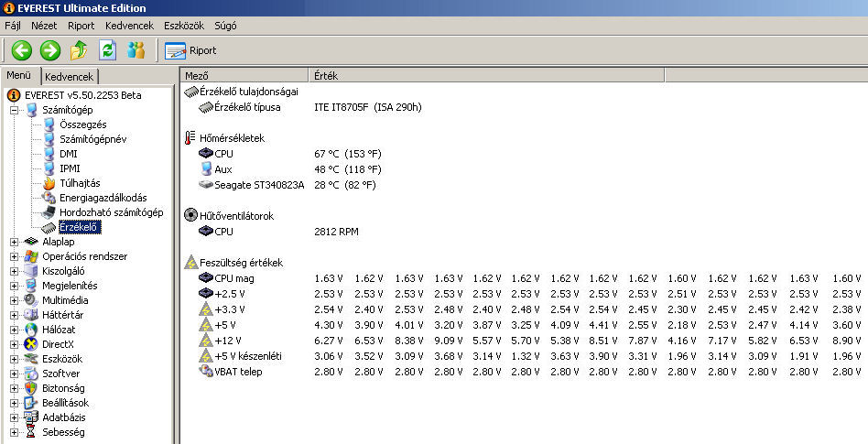Open the Riport menu in menu bar
This screenshot has height=444, width=868.
point(81,26)
